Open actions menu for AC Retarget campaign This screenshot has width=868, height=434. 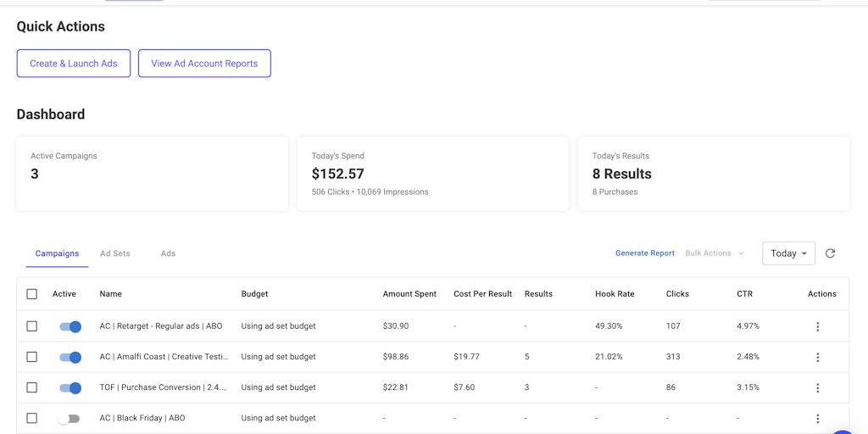817,326
